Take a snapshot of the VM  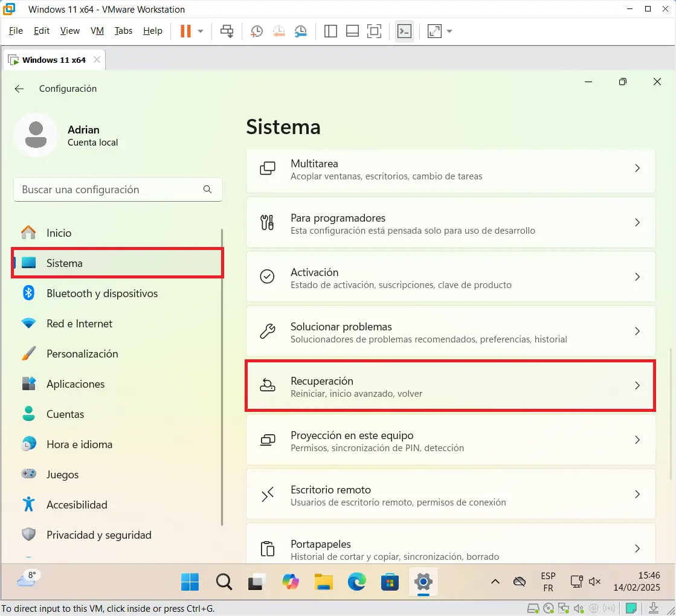point(257,31)
